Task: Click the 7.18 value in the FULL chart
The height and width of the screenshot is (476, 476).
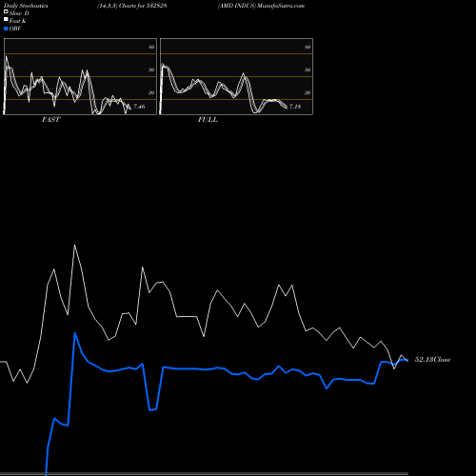Action: point(295,107)
